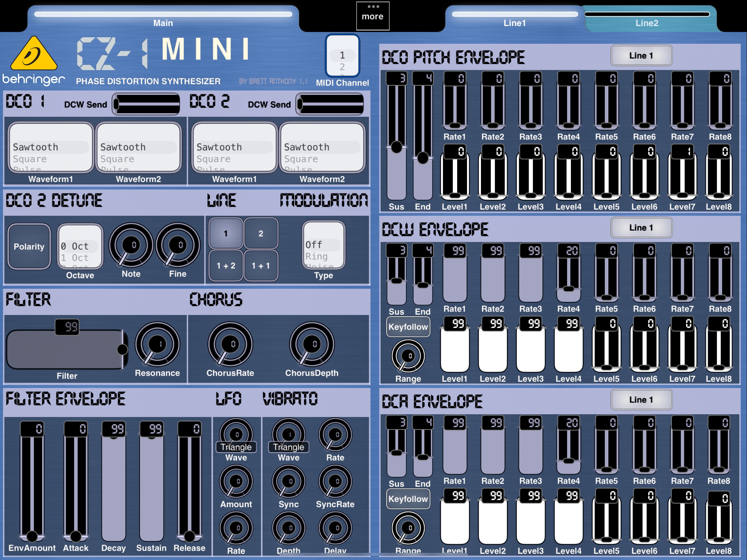The width and height of the screenshot is (747, 560).
Task: Adjust DCW Envelope Rate8 slider
Action: point(720,273)
